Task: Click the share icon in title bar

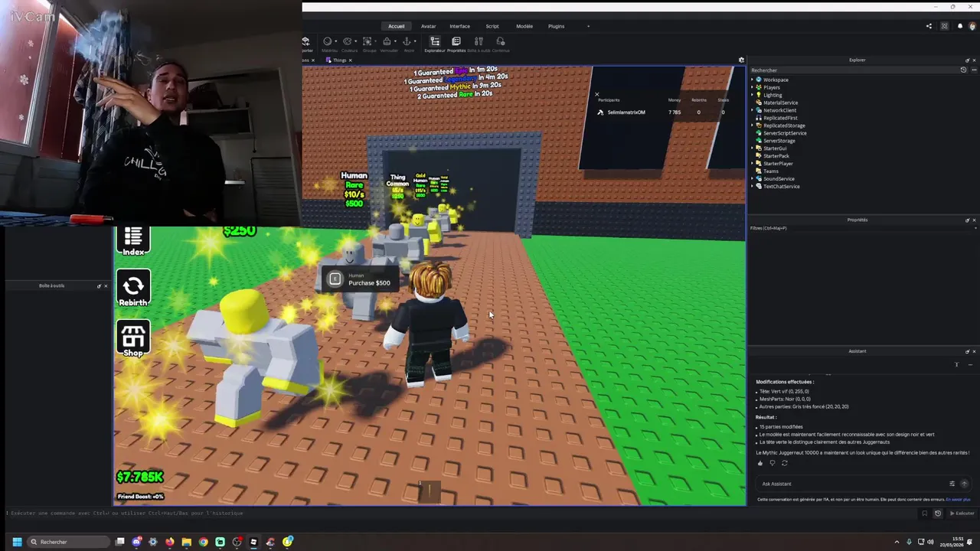Action: pyautogui.click(x=929, y=26)
